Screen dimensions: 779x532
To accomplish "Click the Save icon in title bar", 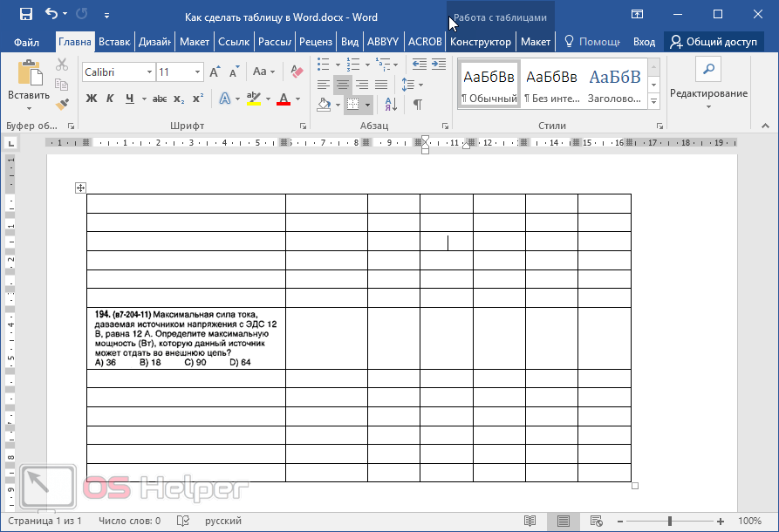I will [25, 15].
